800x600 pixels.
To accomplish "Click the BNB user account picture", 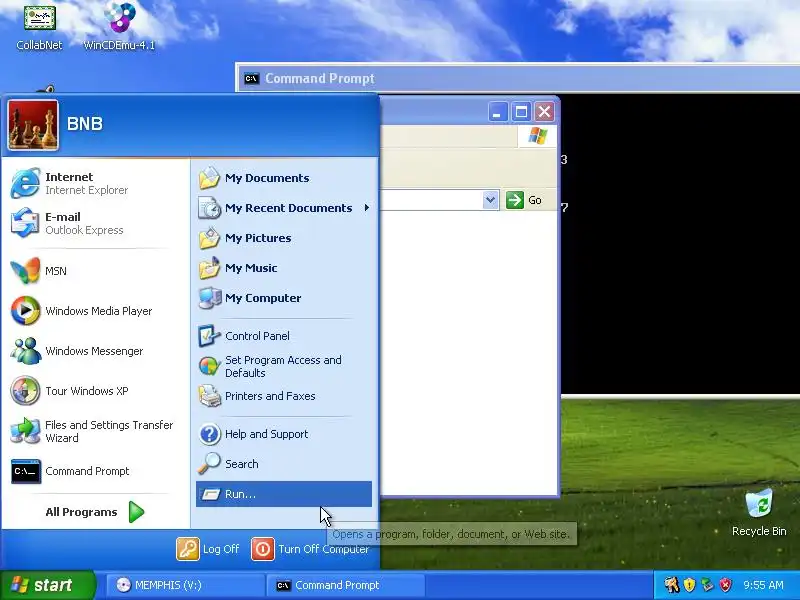I will tap(33, 125).
